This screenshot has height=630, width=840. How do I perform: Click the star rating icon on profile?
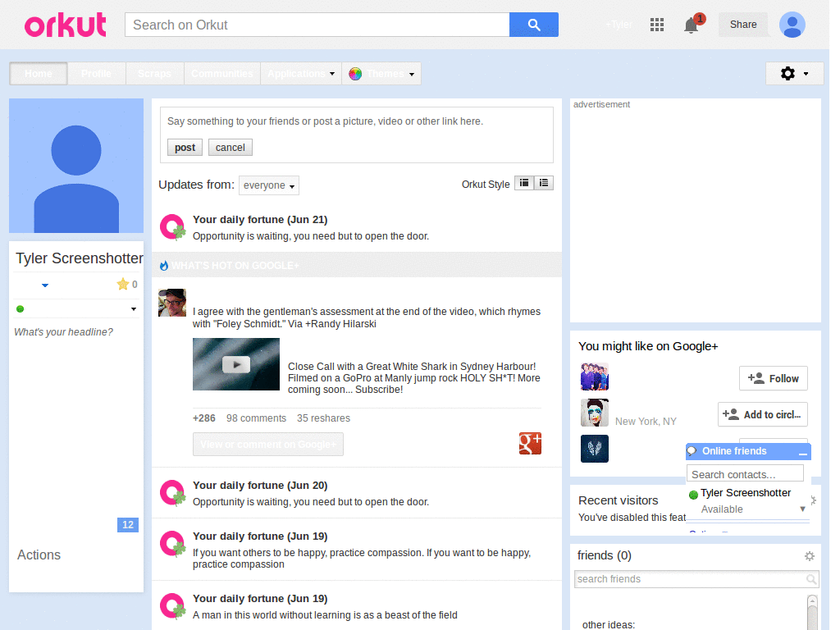click(123, 284)
